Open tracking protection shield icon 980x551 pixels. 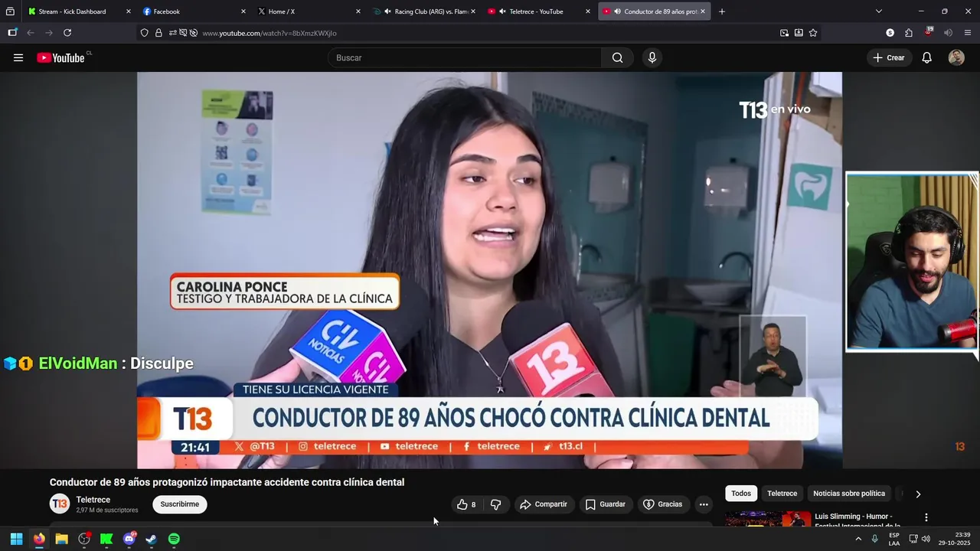pos(144,33)
